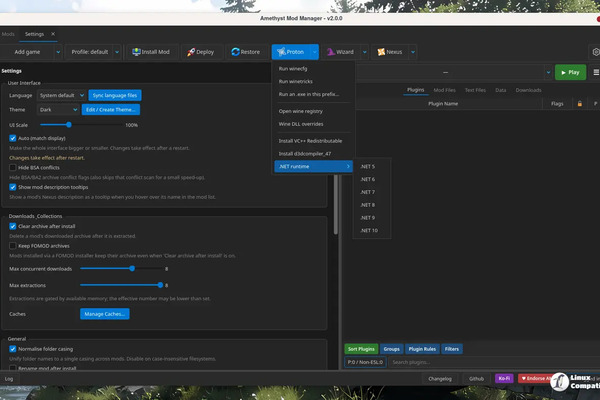This screenshot has width=600, height=400.
Task: Click the purple Ko-Fi button
Action: coord(504,379)
